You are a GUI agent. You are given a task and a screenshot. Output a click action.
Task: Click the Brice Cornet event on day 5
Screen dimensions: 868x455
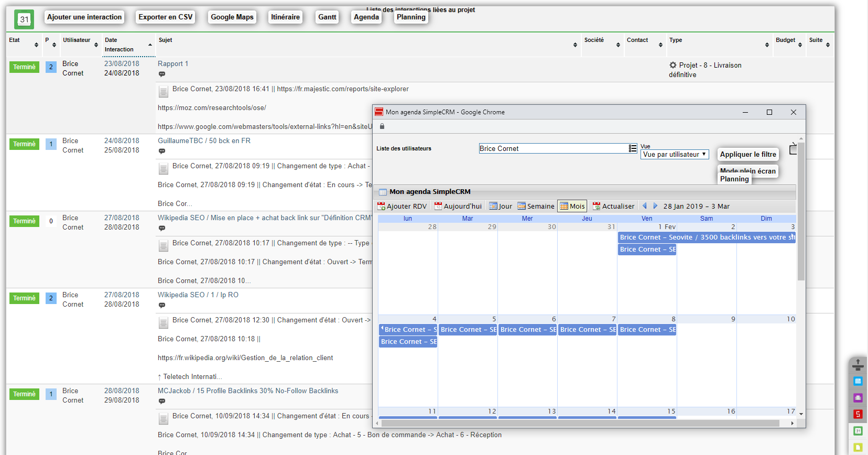[468, 330]
